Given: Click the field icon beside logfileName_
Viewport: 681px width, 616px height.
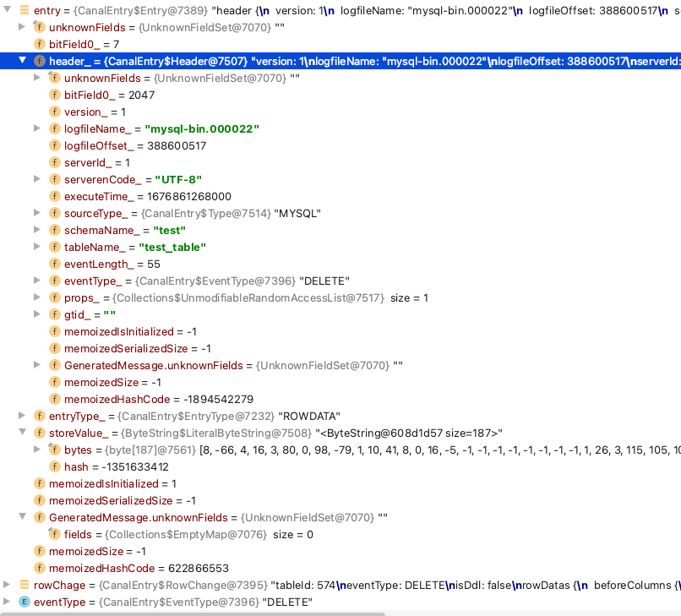Looking at the screenshot, I should pos(55,128).
